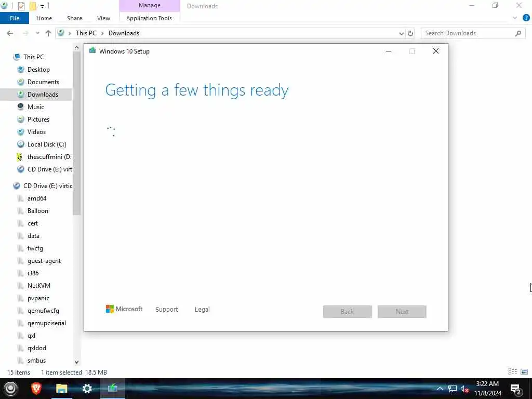532x399 pixels.
Task: Open Desktop in the navigation pane
Action: pyautogui.click(x=38, y=70)
